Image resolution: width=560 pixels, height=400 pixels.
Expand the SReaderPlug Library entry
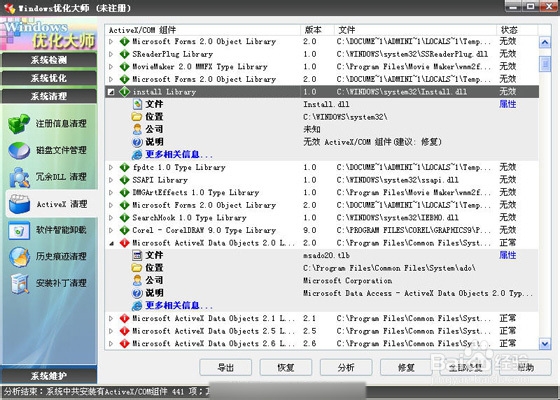(x=111, y=54)
